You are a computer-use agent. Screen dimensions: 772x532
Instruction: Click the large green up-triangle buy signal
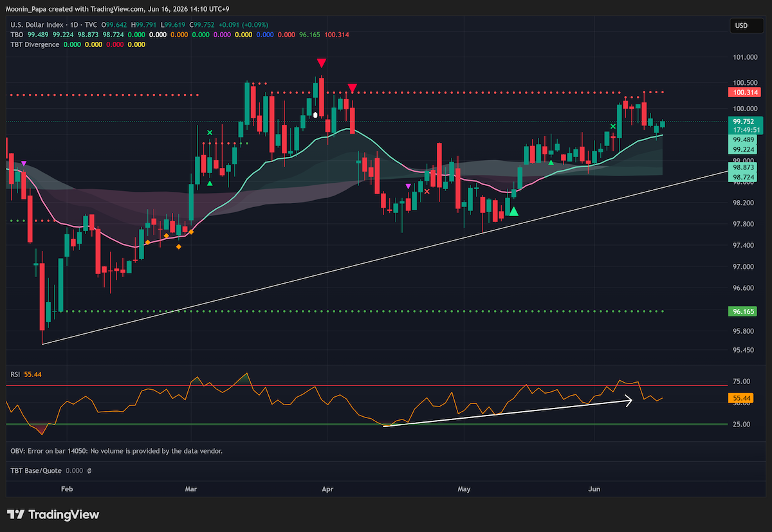click(x=513, y=210)
